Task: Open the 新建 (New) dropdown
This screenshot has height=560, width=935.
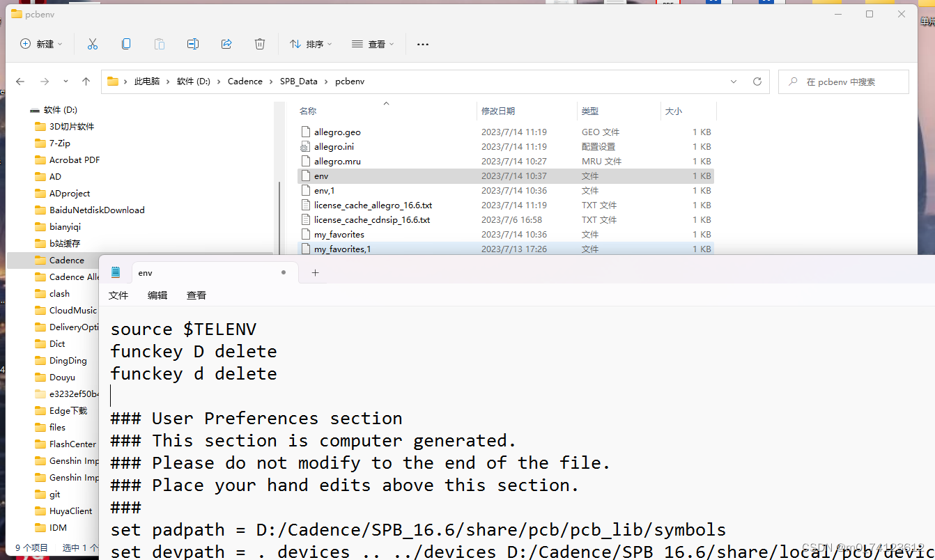Action: tap(41, 44)
